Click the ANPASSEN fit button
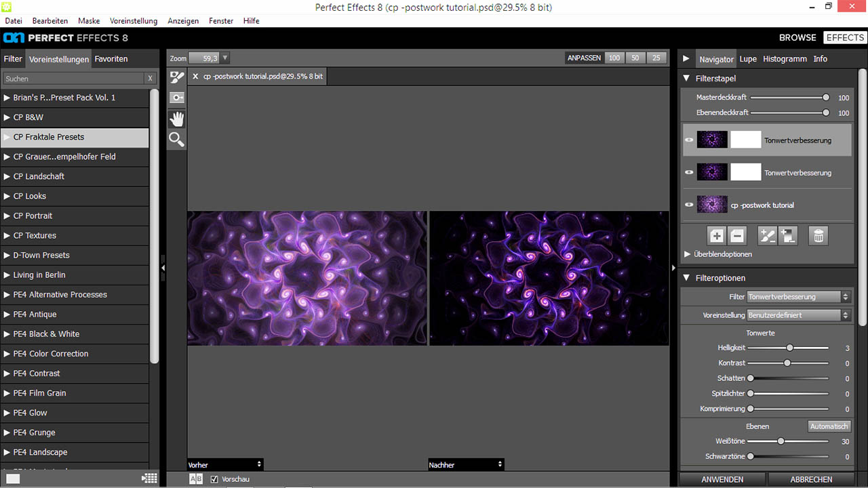 pyautogui.click(x=584, y=58)
